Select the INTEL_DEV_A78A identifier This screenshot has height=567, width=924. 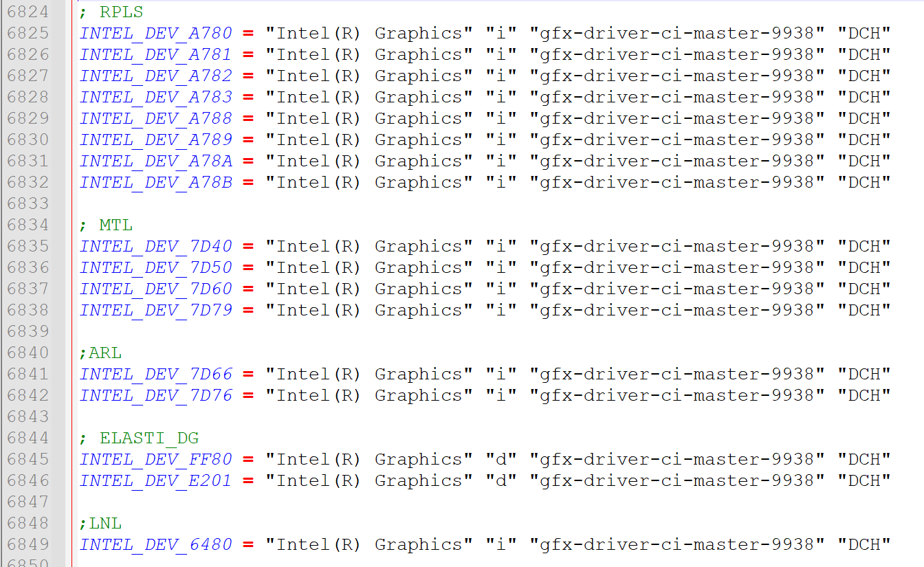156,161
